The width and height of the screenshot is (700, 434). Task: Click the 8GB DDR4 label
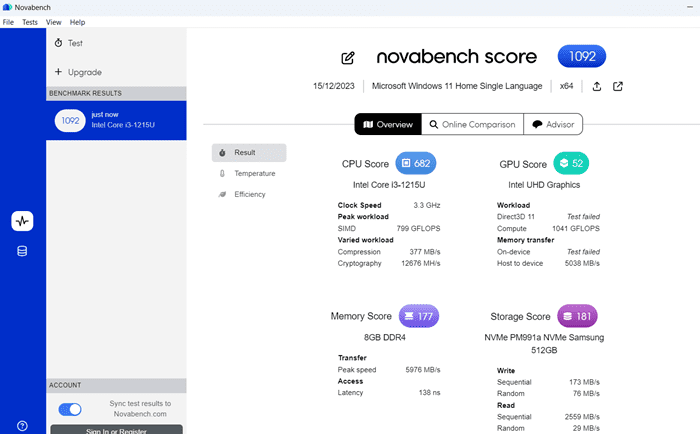pyautogui.click(x=384, y=338)
